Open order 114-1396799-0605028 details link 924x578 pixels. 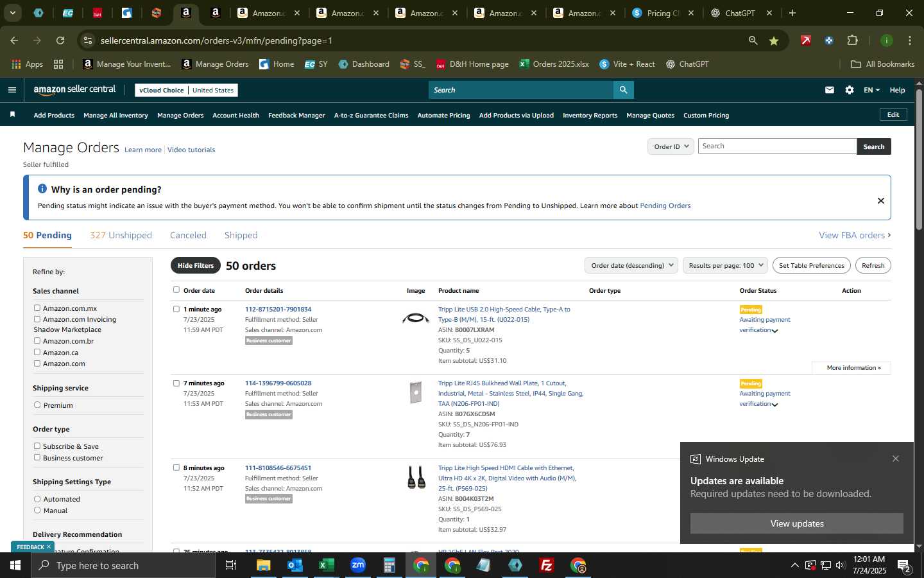(278, 383)
